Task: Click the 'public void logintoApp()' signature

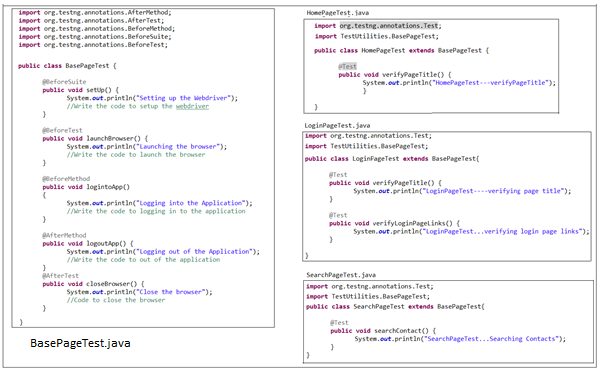Action: pyautogui.click(x=86, y=186)
